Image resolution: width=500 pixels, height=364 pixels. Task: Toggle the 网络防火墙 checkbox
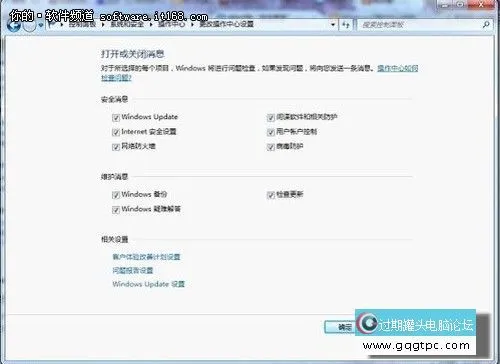(116, 147)
